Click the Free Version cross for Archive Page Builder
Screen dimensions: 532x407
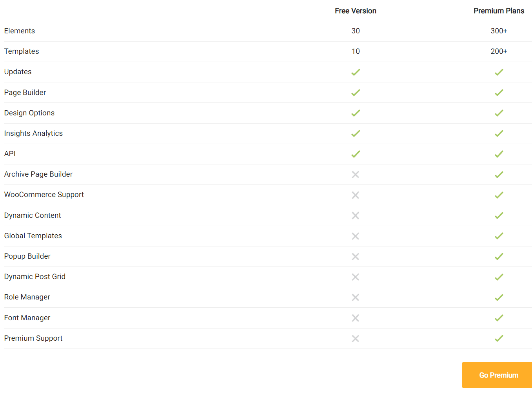pyautogui.click(x=356, y=175)
